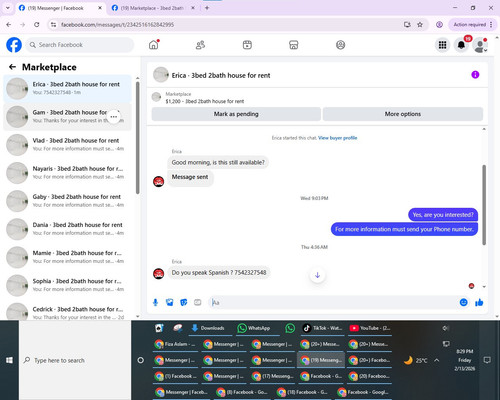
Task: Open Erica's conversation in the list
Action: (68, 89)
